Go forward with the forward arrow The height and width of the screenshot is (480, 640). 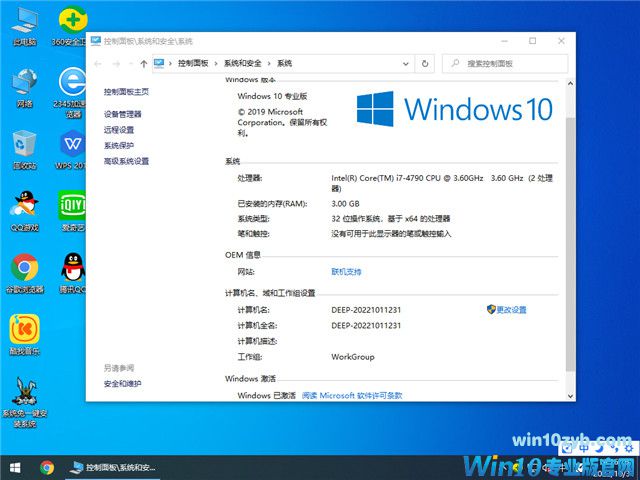[116, 64]
